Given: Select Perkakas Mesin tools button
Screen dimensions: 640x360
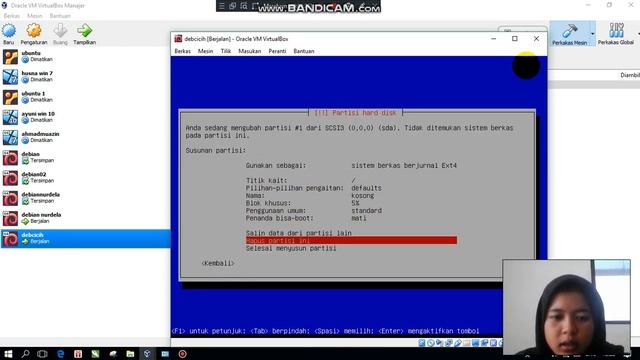Looking at the screenshot, I should (x=569, y=34).
